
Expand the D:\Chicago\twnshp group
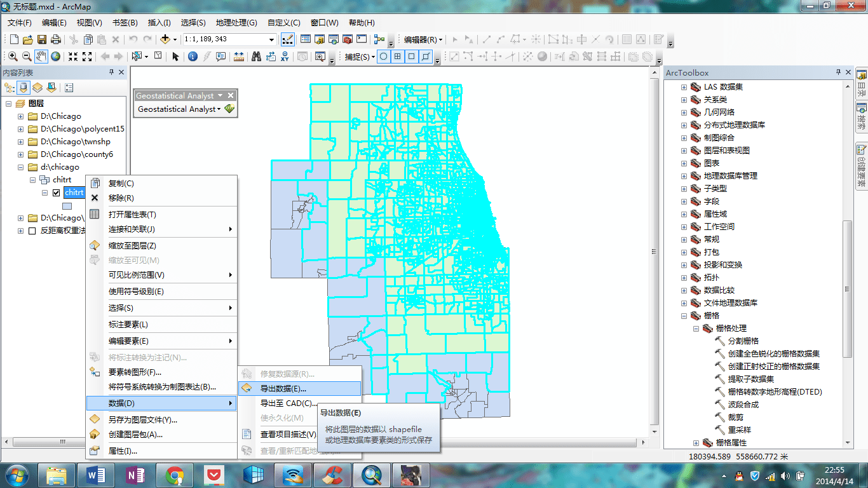(x=19, y=141)
